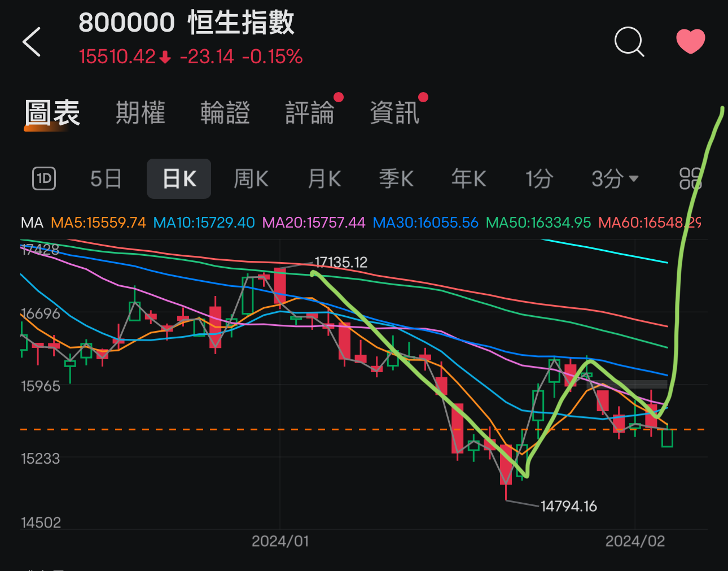Tap the MA20:15757.44 value
Screen dimensions: 728x571
pyautogui.click(x=314, y=223)
